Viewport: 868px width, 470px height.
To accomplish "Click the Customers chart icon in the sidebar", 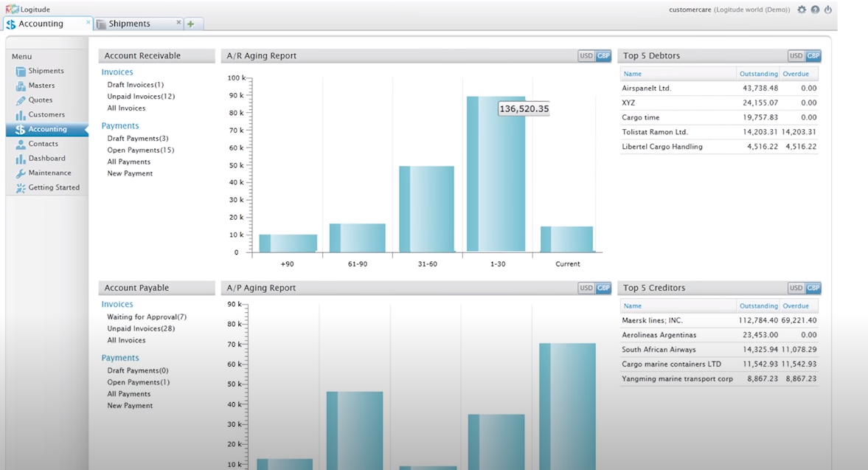I will tap(21, 114).
